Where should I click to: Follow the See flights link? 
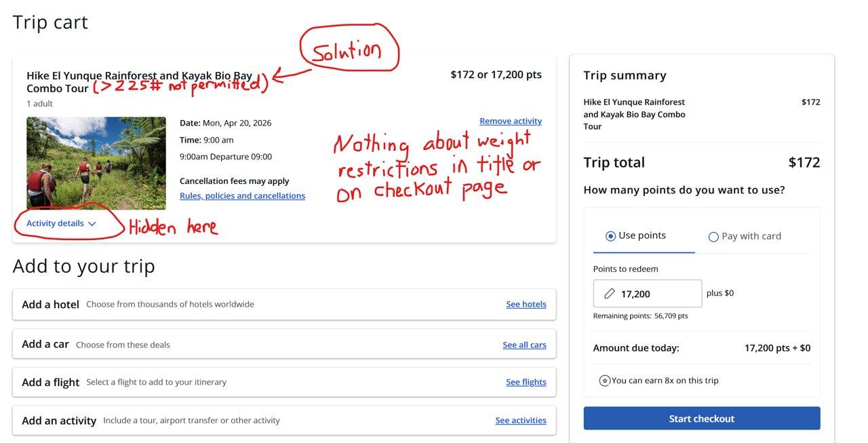click(526, 383)
